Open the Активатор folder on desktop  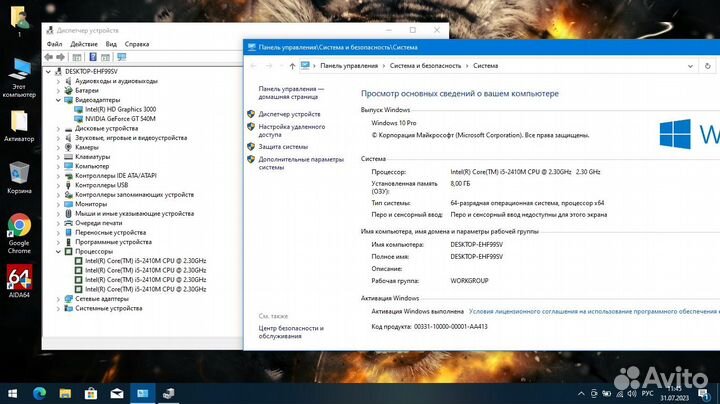click(x=19, y=126)
